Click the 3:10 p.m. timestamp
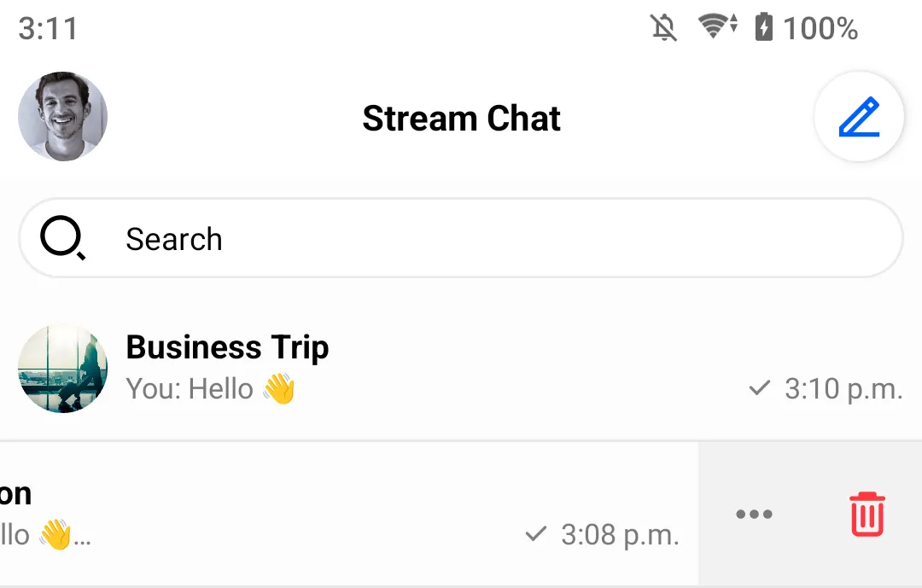This screenshot has height=588, width=922. (x=843, y=389)
